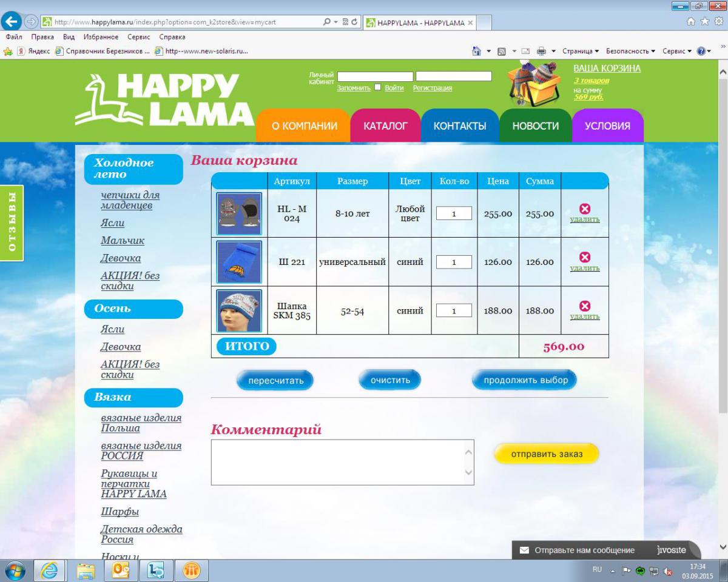Viewport: 728px width, 582px height.
Task: Click delete icon for Шапка SKM 385
Action: pos(585,306)
